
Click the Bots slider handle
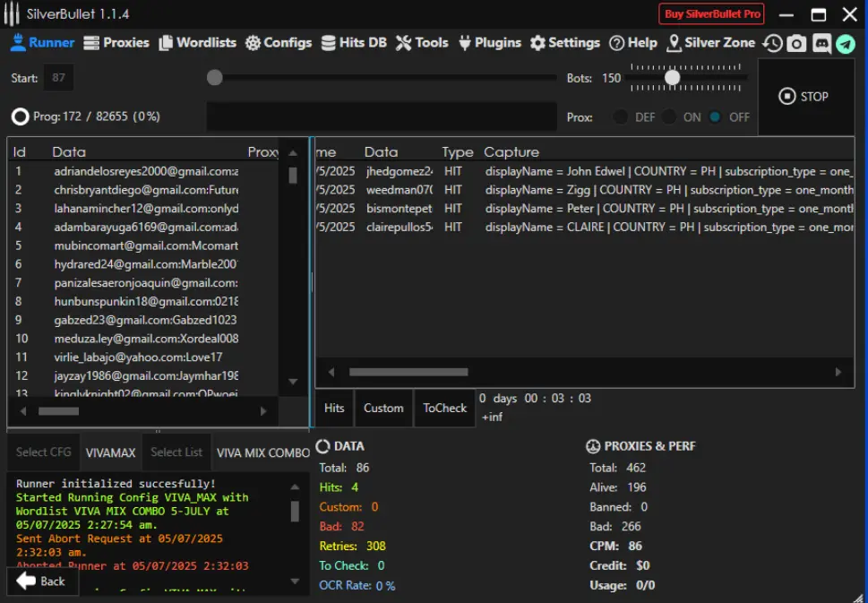pos(672,78)
